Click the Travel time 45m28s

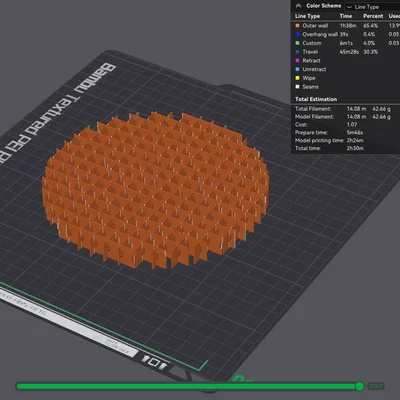click(349, 52)
